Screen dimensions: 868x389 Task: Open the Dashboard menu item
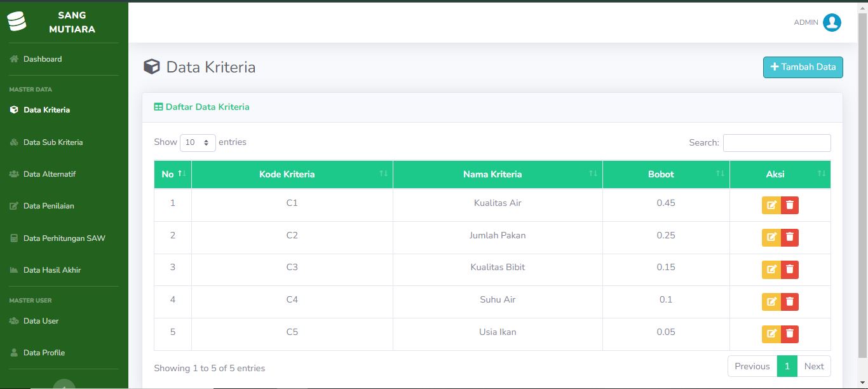point(43,59)
